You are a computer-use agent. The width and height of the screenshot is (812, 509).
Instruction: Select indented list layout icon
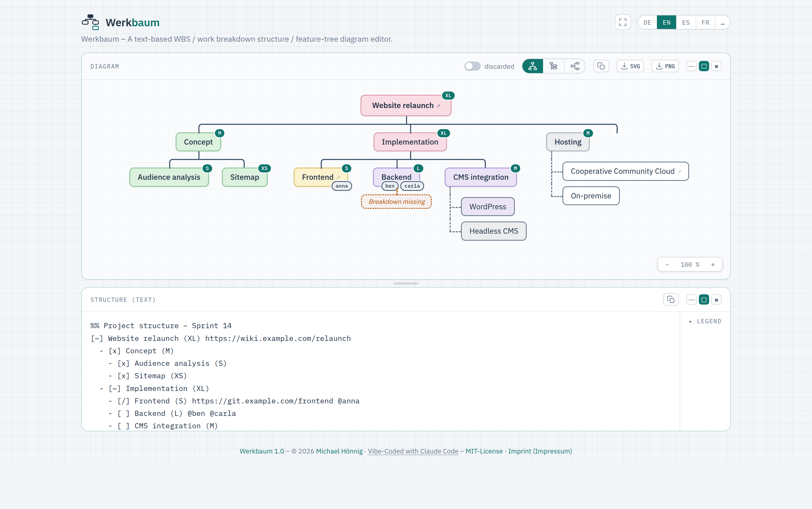(x=554, y=66)
